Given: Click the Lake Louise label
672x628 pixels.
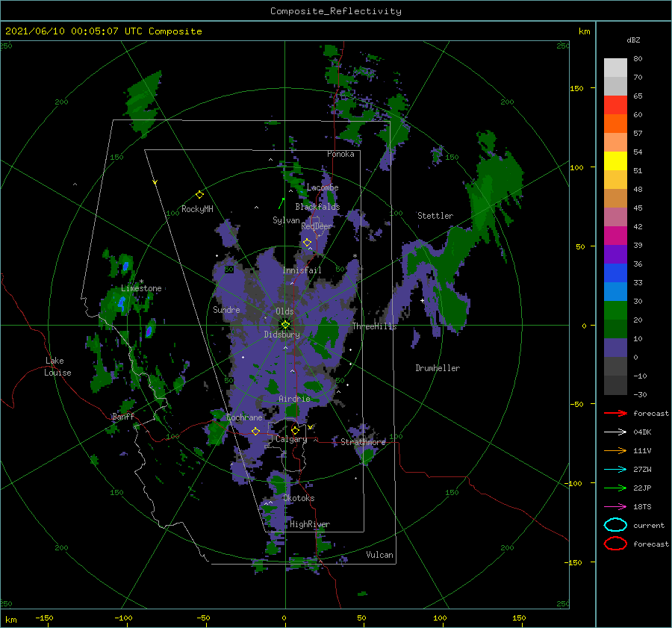Looking at the screenshot, I should (x=58, y=367).
